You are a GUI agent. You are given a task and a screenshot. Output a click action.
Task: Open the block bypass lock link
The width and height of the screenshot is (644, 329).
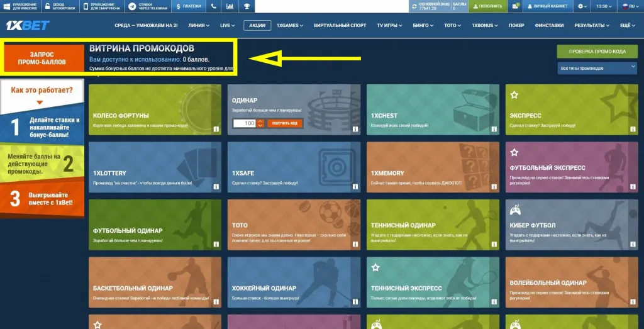(x=59, y=6)
